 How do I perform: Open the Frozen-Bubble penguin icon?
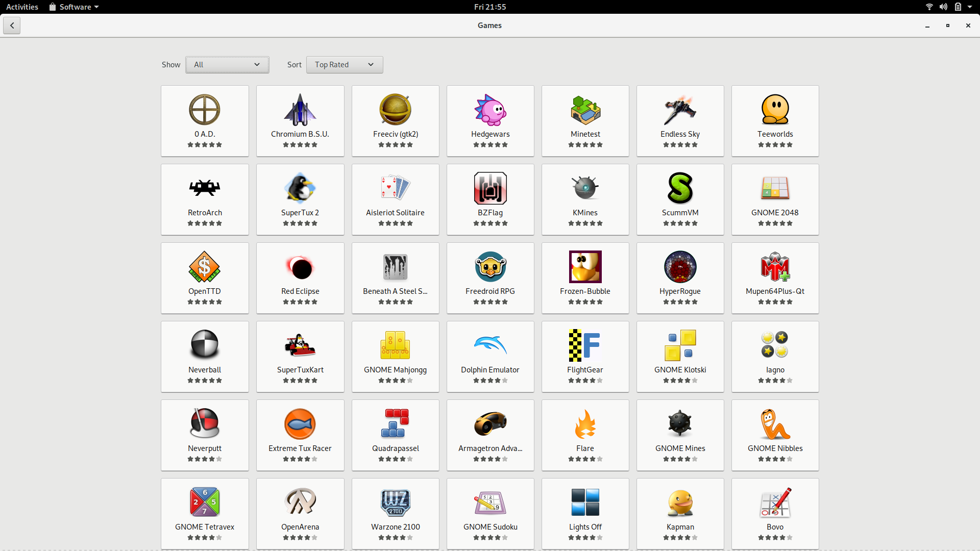[585, 267]
